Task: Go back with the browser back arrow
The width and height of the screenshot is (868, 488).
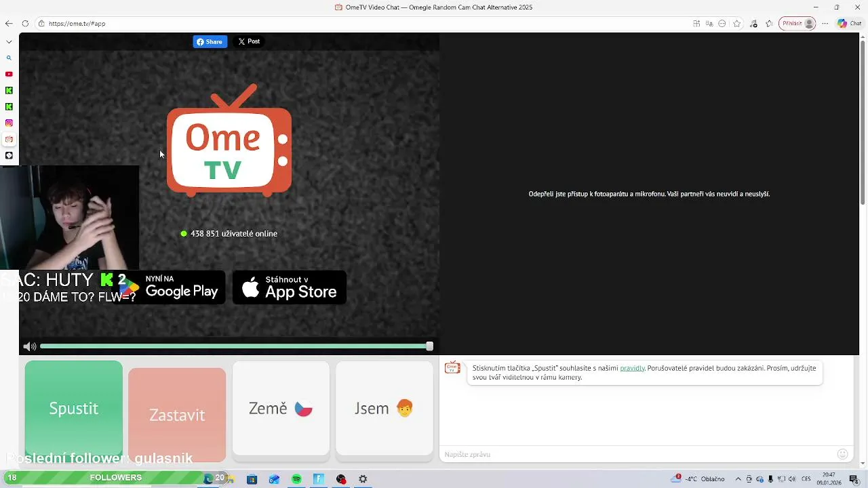Action: [x=9, y=23]
